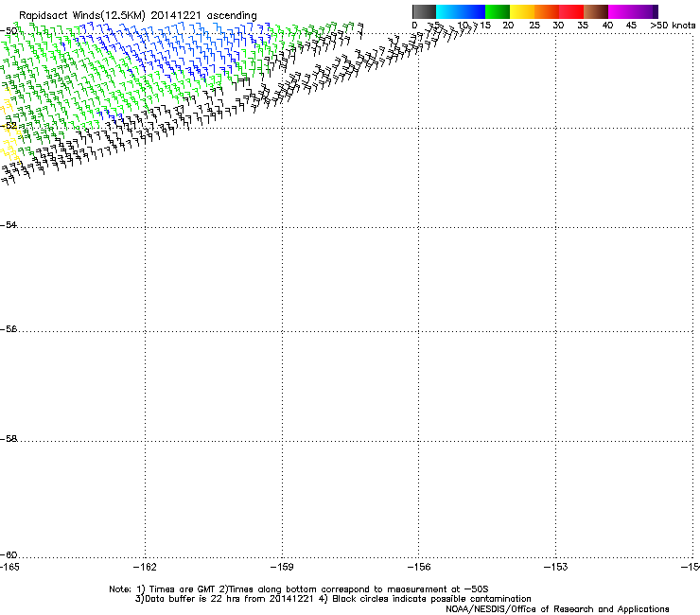700x615 pixels.
Task: Click the 'NOAA/NESDIS/Office of Research and Applications' credit
Action: tap(557, 609)
